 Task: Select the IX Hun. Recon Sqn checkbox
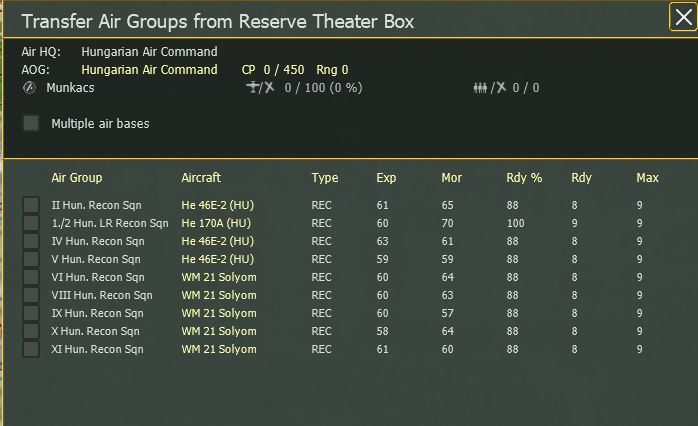(x=31, y=313)
